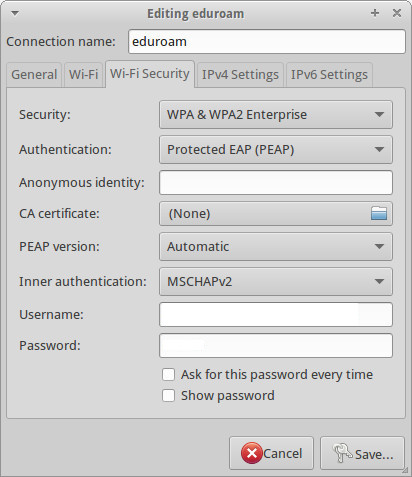This screenshot has width=412, height=477.
Task: Toggle the Show password checkbox
Action: click(168, 396)
